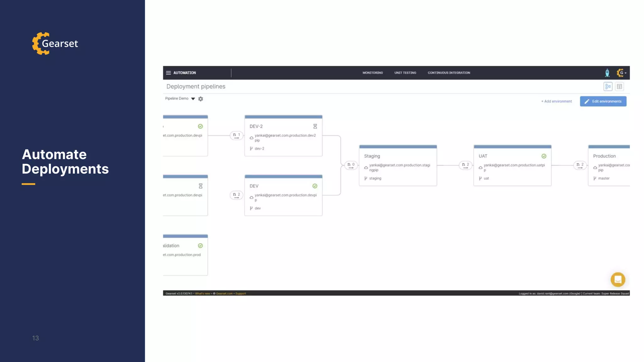Open the Pipeline Demo settings gear

pyautogui.click(x=201, y=99)
